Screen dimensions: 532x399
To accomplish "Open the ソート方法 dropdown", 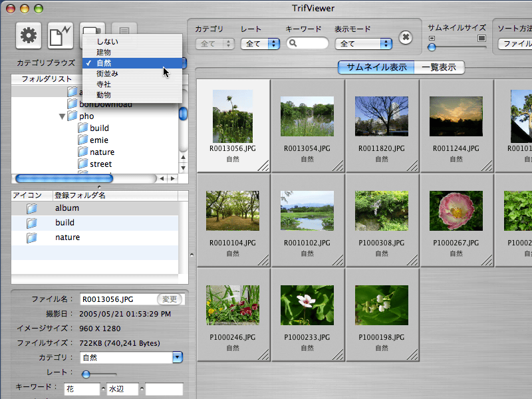I will [515, 44].
